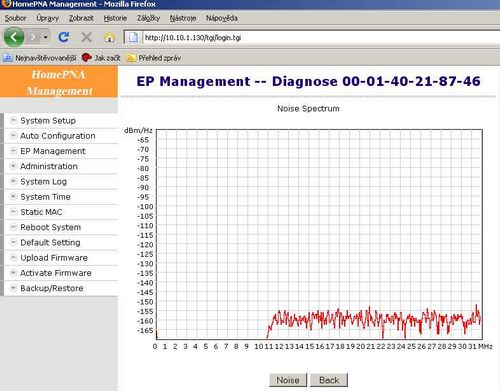
Task: Open the Nástroje menu
Action: (183, 18)
